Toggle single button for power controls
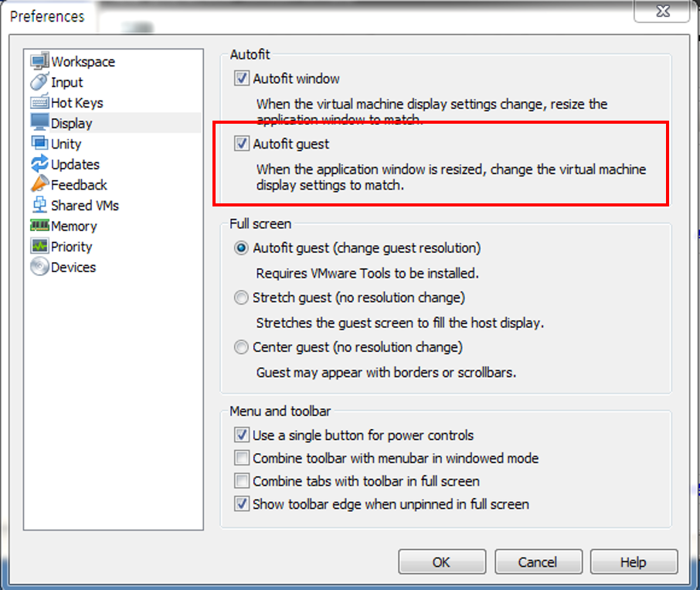The width and height of the screenshot is (700, 590). click(242, 435)
